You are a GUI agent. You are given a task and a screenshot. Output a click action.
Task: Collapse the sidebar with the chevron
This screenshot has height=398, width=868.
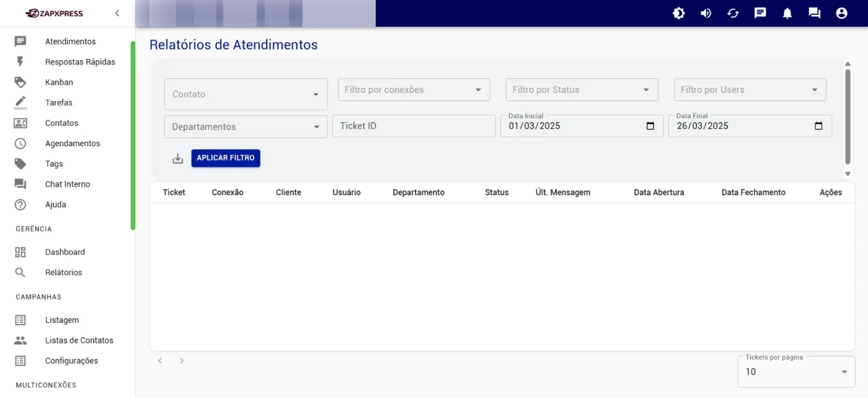(117, 13)
